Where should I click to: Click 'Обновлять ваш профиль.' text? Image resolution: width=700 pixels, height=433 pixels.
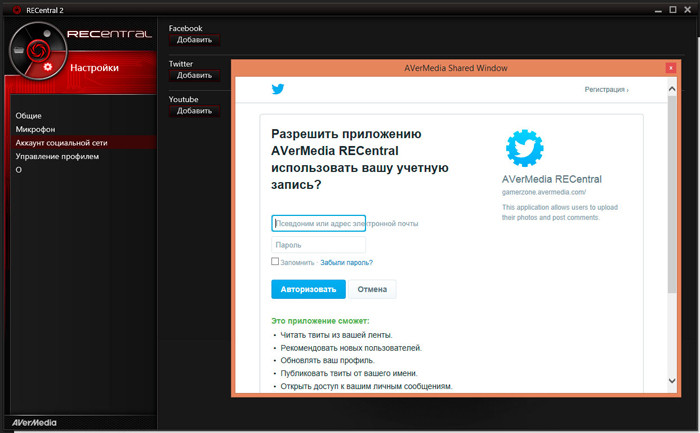tap(327, 360)
